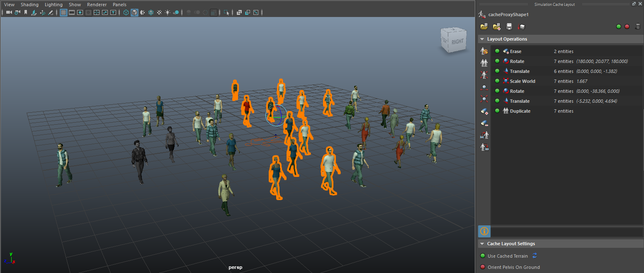The height and width of the screenshot is (273, 644).
Task: Open the Shading menu
Action: click(29, 5)
